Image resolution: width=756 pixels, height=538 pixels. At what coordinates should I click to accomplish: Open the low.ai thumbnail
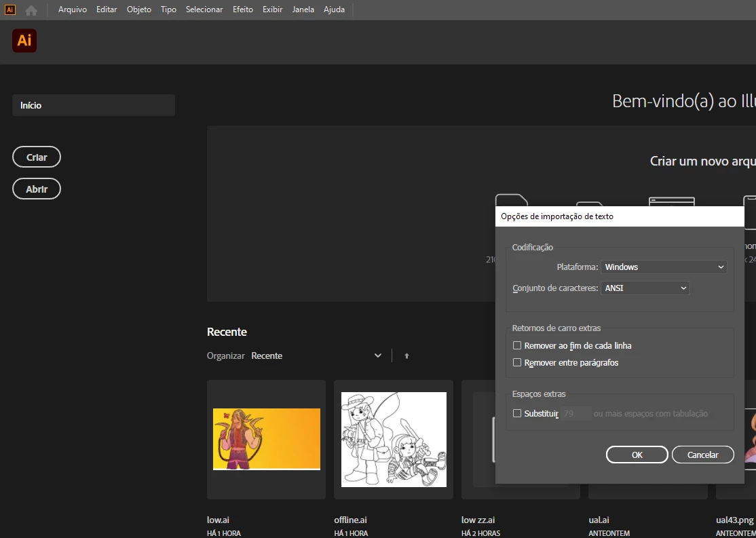click(x=266, y=439)
